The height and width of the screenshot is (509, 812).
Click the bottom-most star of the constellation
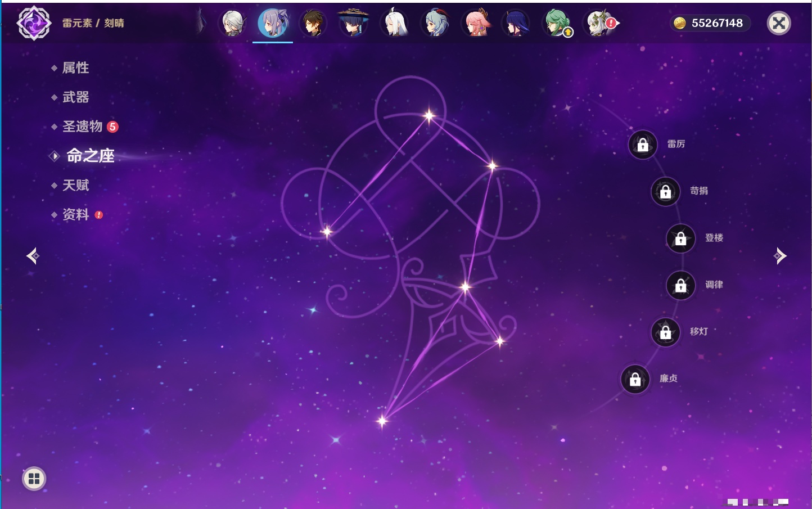click(382, 421)
